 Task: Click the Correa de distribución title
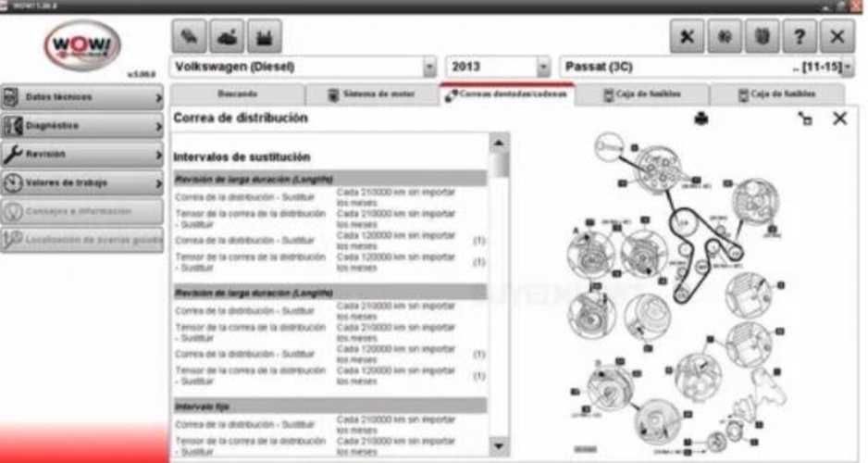coord(241,118)
